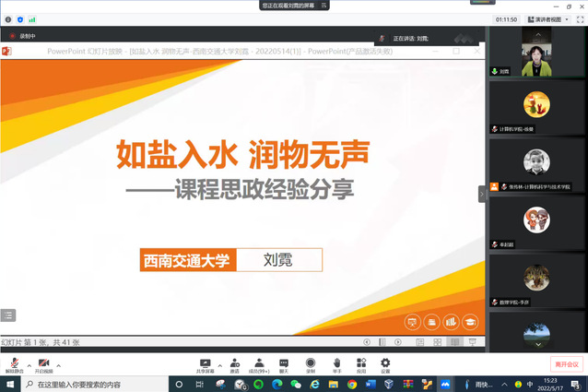Open the participants list (成员)
588x392 pixels.
[257, 362]
